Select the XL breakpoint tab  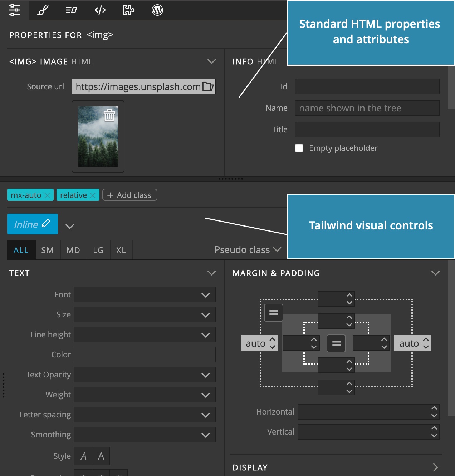point(121,250)
